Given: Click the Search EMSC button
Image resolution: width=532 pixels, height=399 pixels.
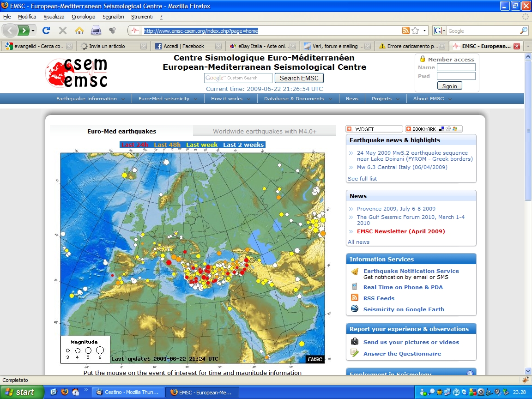Looking at the screenshot, I should coord(299,78).
